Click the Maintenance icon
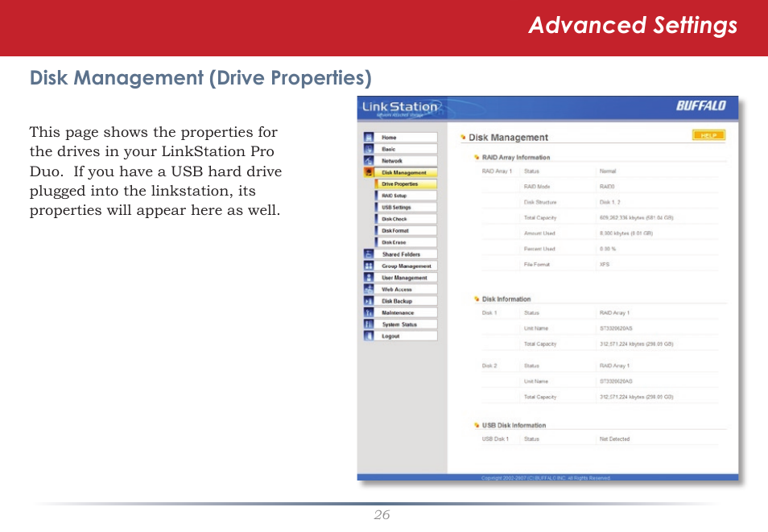 (x=369, y=312)
